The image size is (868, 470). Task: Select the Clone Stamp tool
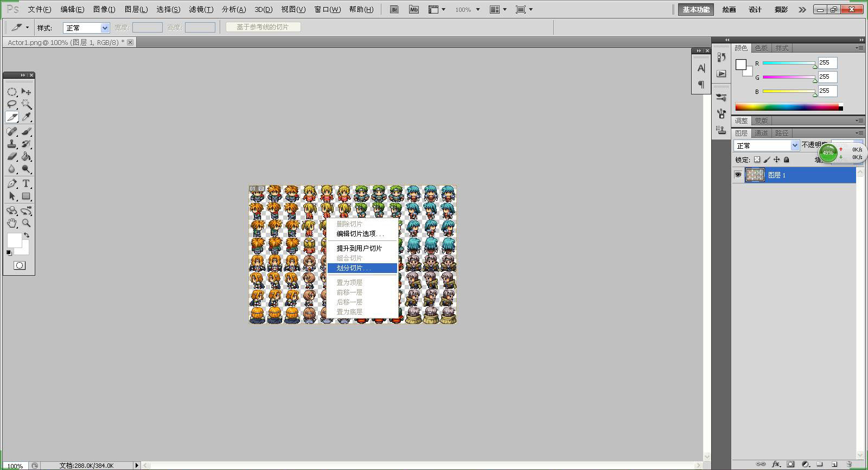tap(12, 144)
